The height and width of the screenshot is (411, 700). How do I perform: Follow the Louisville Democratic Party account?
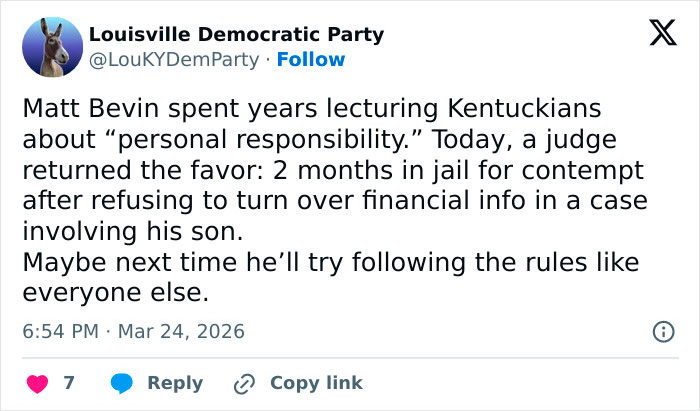point(311,60)
